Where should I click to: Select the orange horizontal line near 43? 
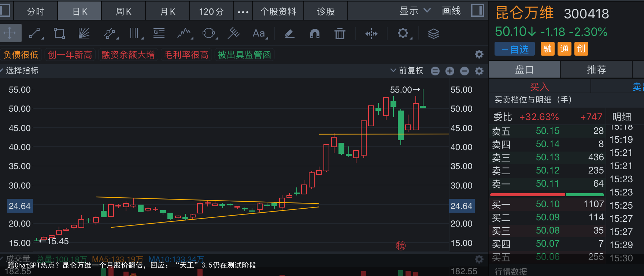[x=384, y=134]
